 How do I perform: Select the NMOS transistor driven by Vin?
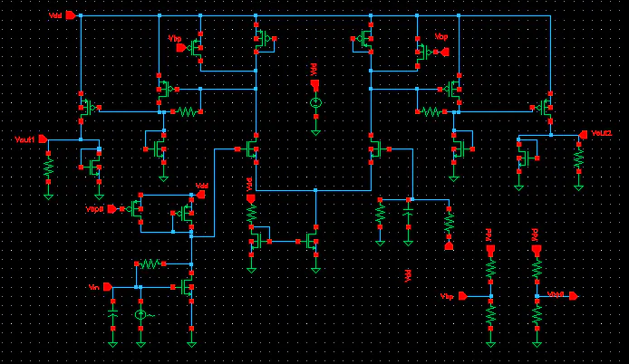coord(185,287)
